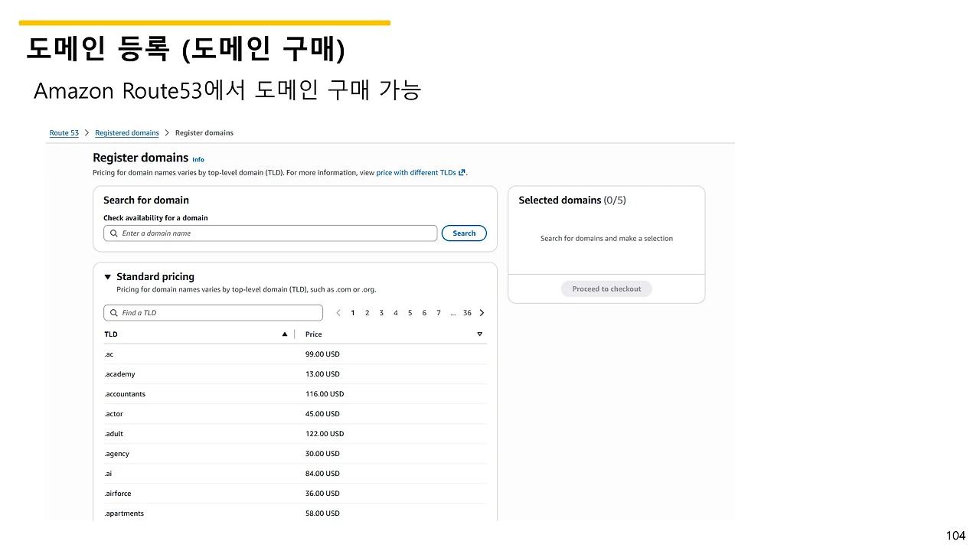
Task: Click the external link icon after 'price with different TLDs'
Action: (462, 172)
